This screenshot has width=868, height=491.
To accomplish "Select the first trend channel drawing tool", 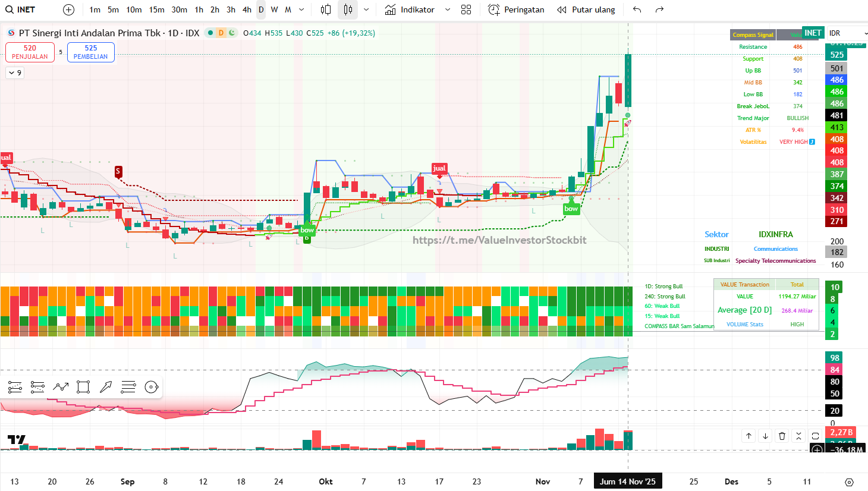I will point(15,388).
